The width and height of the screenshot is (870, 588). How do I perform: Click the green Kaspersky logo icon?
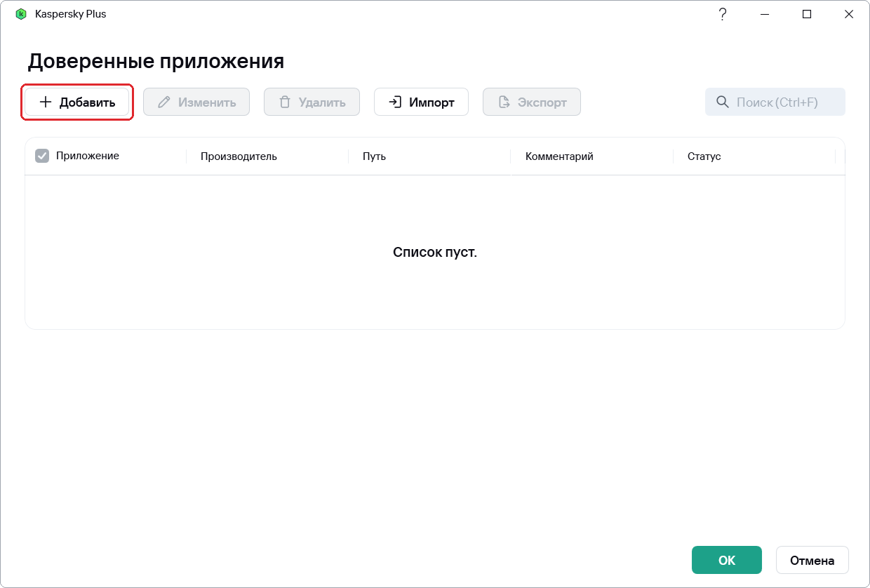point(20,14)
